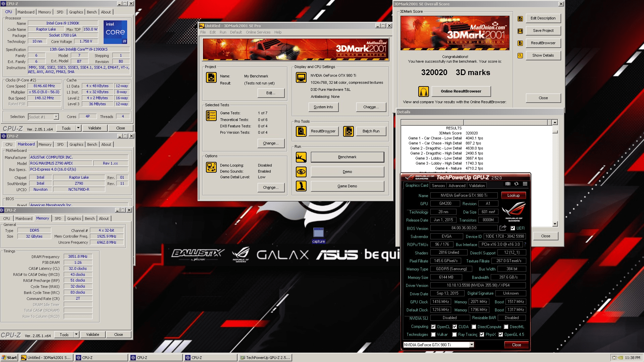Screen dimensions: 644x362
Task: Open File menu in 3DMark2001
Action: (203, 33)
